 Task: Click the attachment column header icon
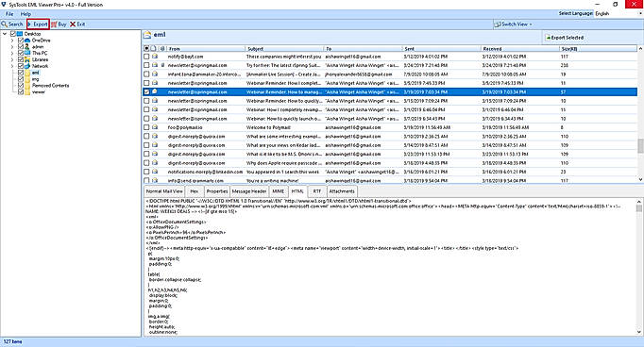(162, 48)
